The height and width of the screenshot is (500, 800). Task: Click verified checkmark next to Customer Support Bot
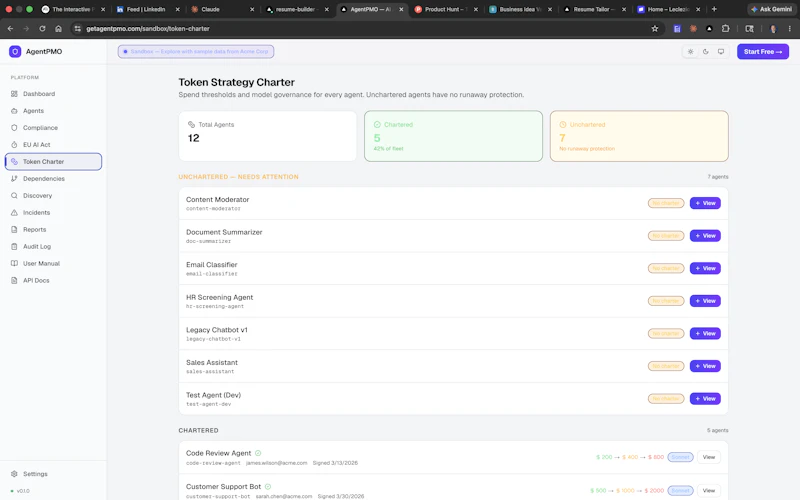(268, 487)
